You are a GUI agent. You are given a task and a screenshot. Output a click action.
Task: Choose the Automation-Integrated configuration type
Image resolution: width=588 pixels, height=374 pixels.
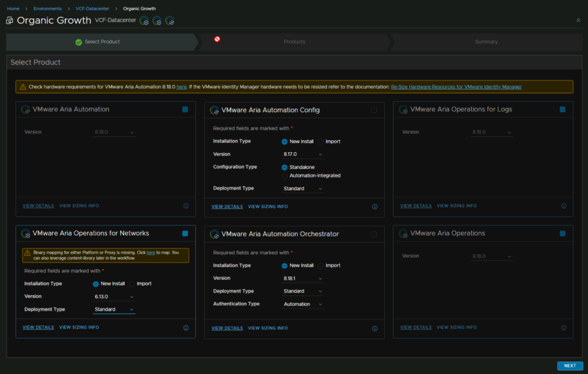click(x=285, y=176)
